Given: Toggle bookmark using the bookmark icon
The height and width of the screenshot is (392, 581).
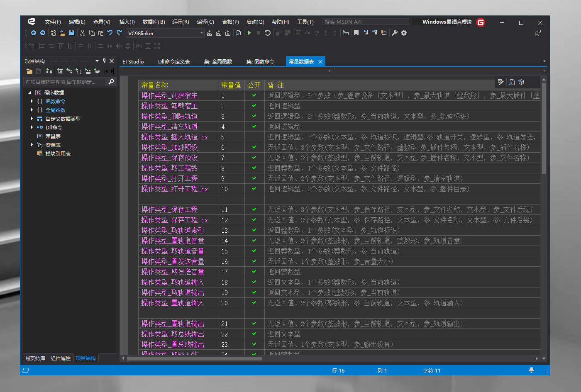Looking at the screenshot, I should (x=356, y=33).
